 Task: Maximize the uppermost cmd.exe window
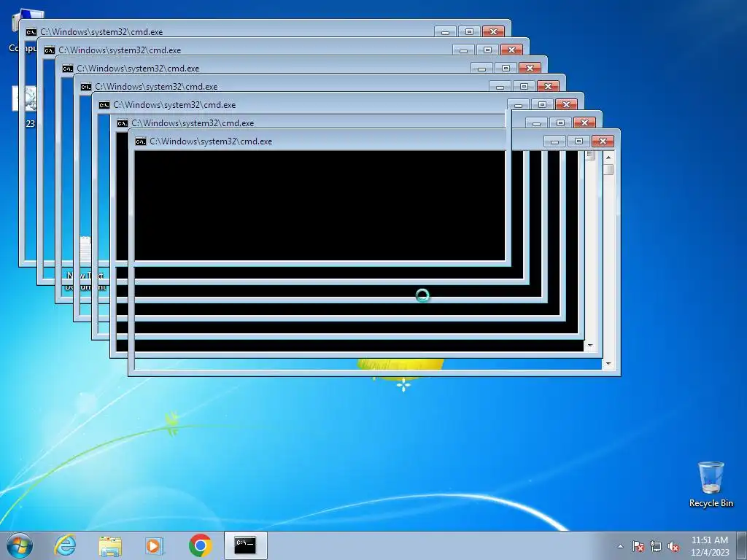tap(469, 31)
